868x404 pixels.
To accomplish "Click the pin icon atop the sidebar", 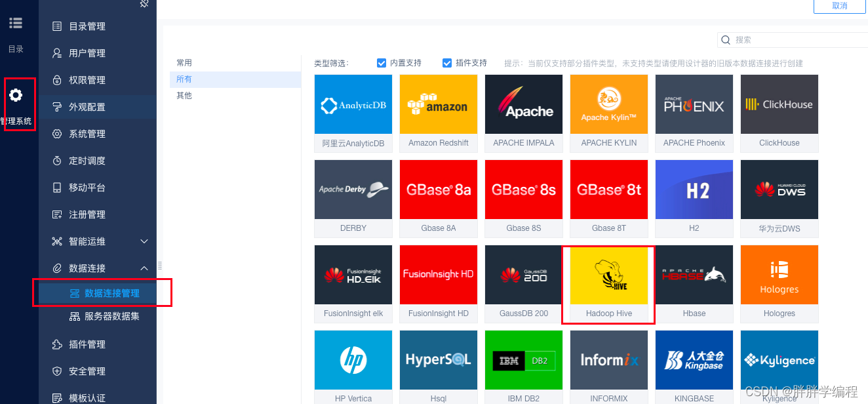I will [x=144, y=3].
